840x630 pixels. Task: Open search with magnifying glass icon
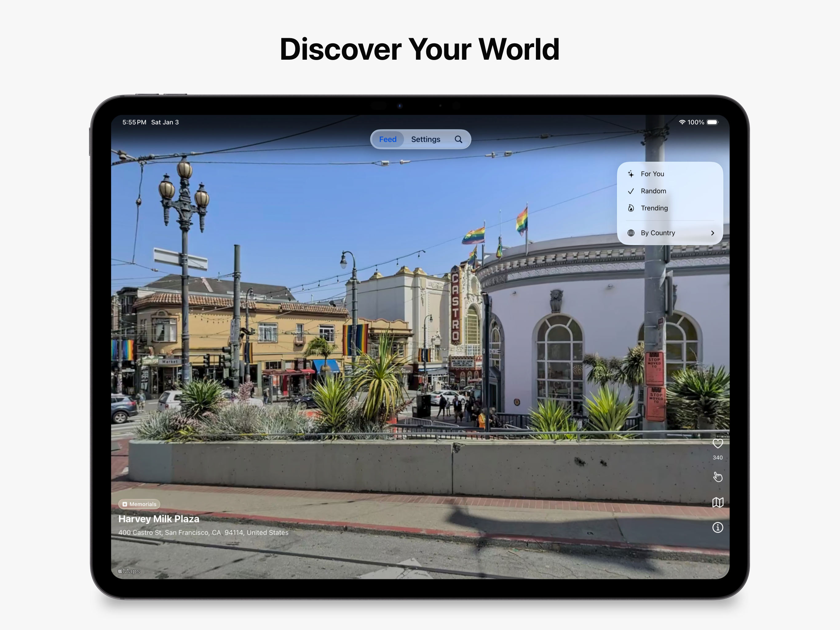point(458,139)
